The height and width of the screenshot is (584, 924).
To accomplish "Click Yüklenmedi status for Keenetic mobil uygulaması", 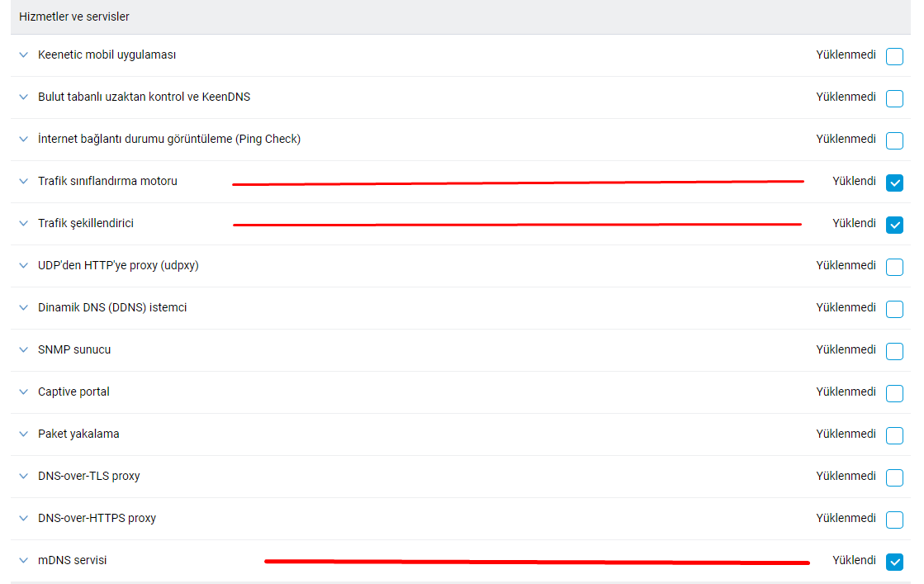I will coord(846,55).
